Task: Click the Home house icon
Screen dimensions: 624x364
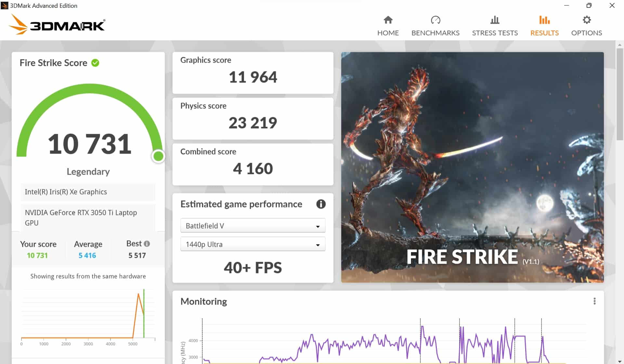Action: click(388, 20)
